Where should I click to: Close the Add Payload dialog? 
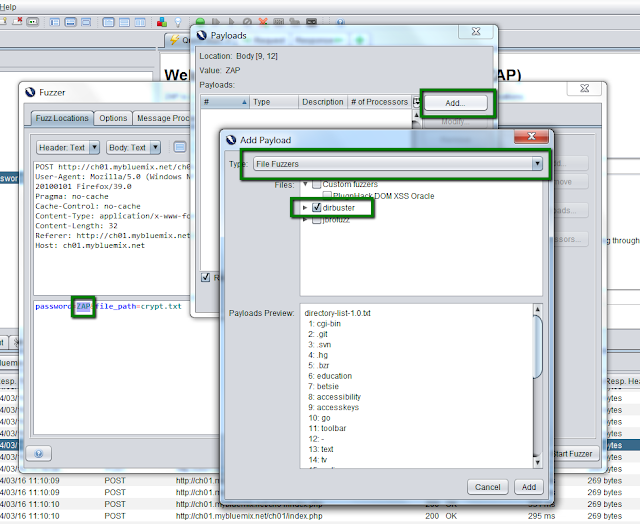[531, 136]
